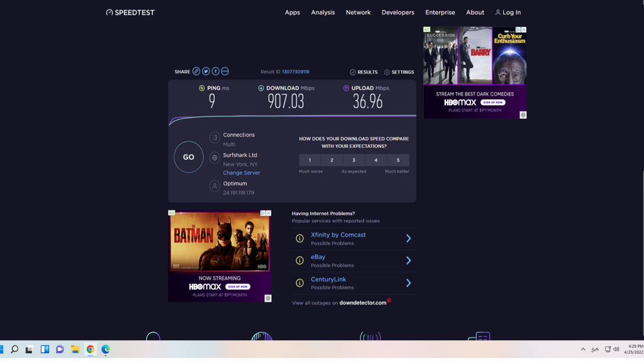Expand CenturyLink problems arrow
Viewport: 644px width, 362px height.
[408, 283]
